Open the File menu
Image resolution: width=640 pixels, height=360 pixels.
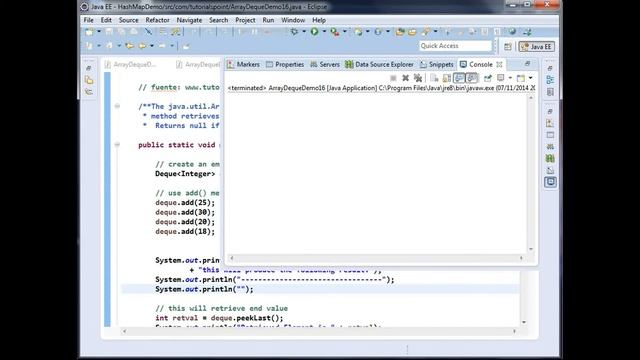89,20
